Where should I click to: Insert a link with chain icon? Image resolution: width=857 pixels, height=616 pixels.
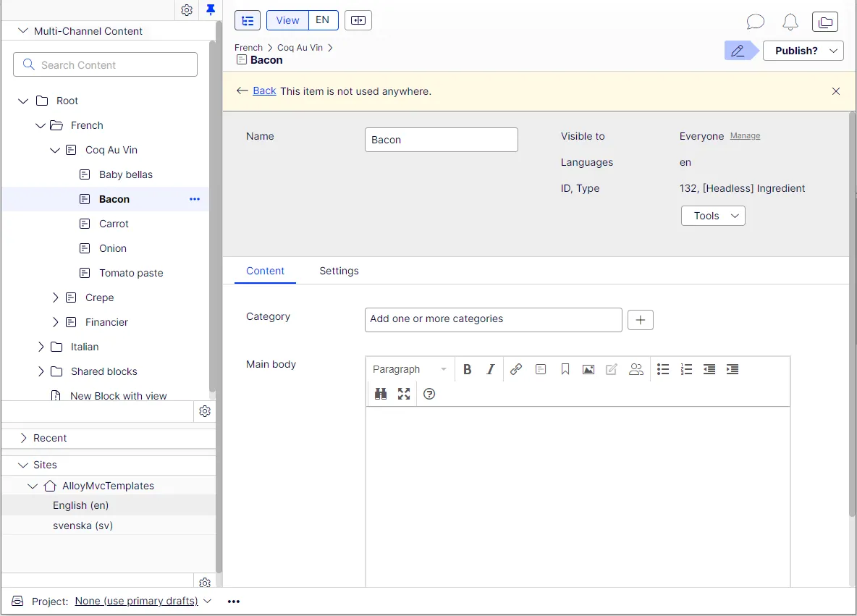click(x=515, y=369)
